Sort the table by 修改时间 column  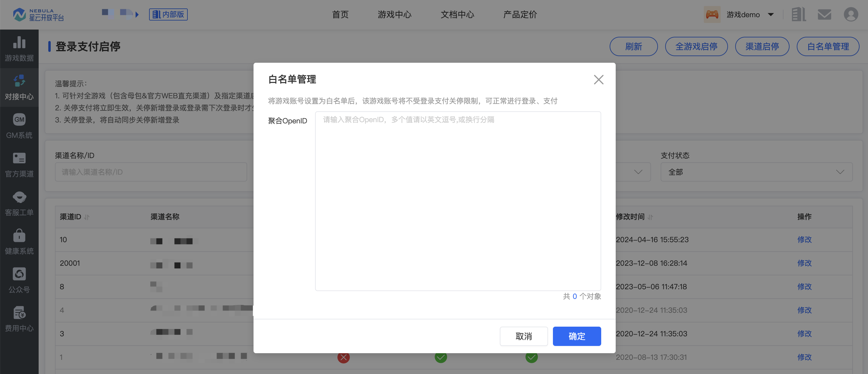pyautogui.click(x=650, y=217)
